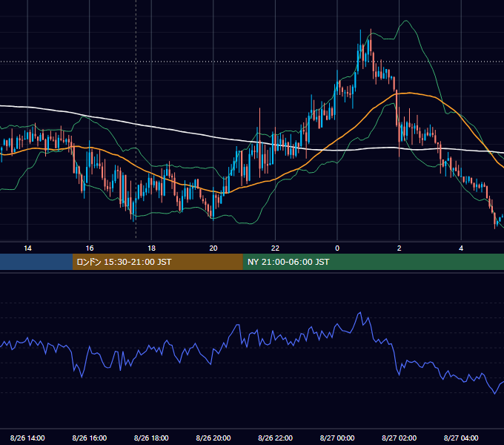
Task: Click the 8/26 16:00 date label
Action: (90, 438)
